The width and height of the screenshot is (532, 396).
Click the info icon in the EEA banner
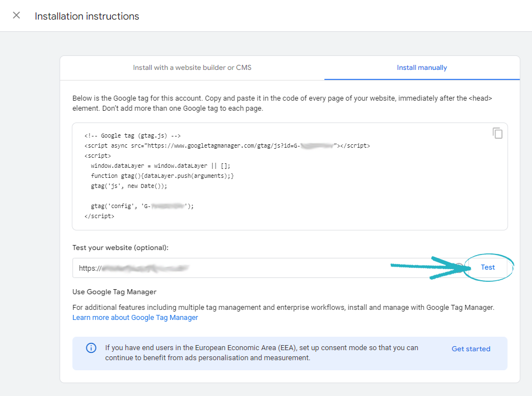click(91, 348)
